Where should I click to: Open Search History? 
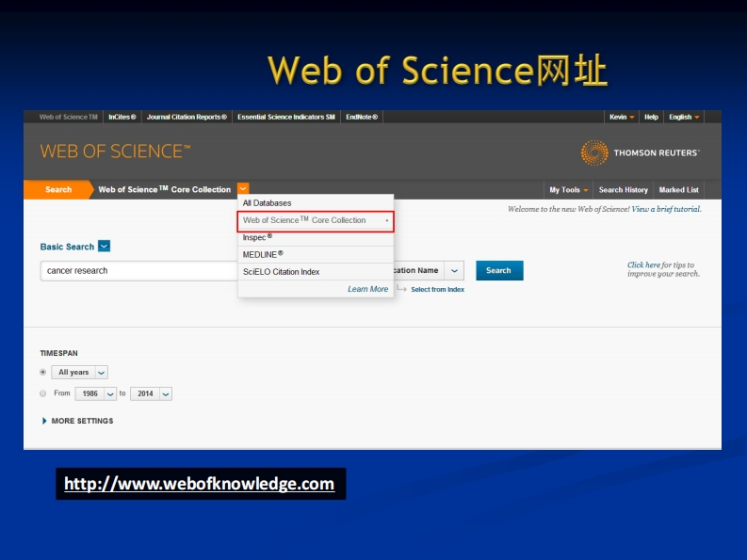pyautogui.click(x=624, y=190)
